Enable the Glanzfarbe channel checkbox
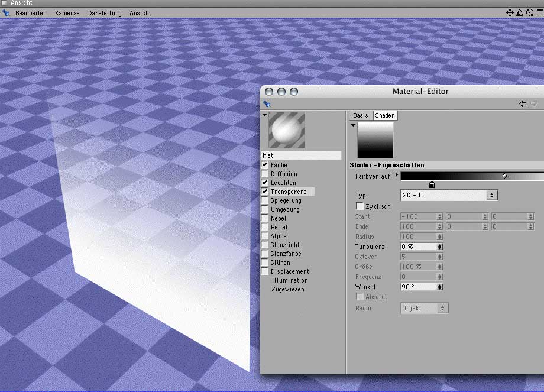This screenshot has width=544, height=392. click(x=265, y=254)
